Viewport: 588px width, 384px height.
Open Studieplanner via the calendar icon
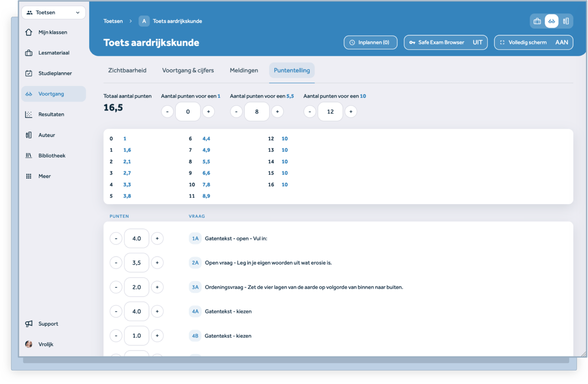30,73
